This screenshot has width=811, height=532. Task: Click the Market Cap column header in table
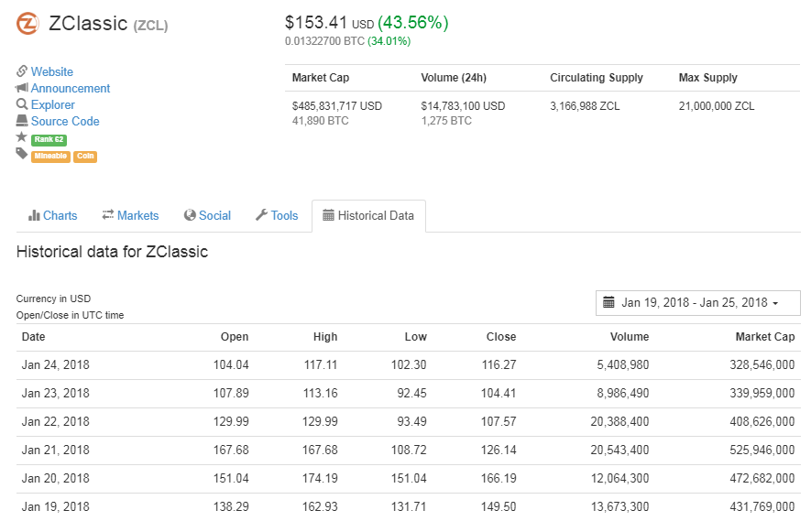(x=765, y=337)
